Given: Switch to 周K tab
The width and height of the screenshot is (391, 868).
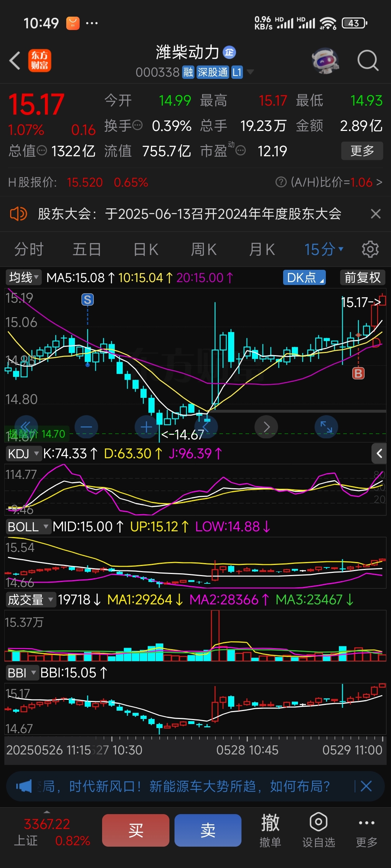Looking at the screenshot, I should coord(204,249).
